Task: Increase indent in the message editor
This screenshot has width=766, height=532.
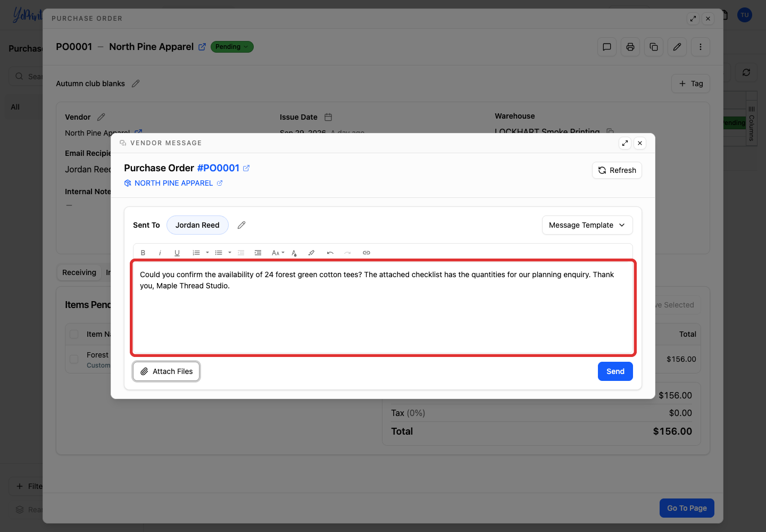Action: [258, 253]
